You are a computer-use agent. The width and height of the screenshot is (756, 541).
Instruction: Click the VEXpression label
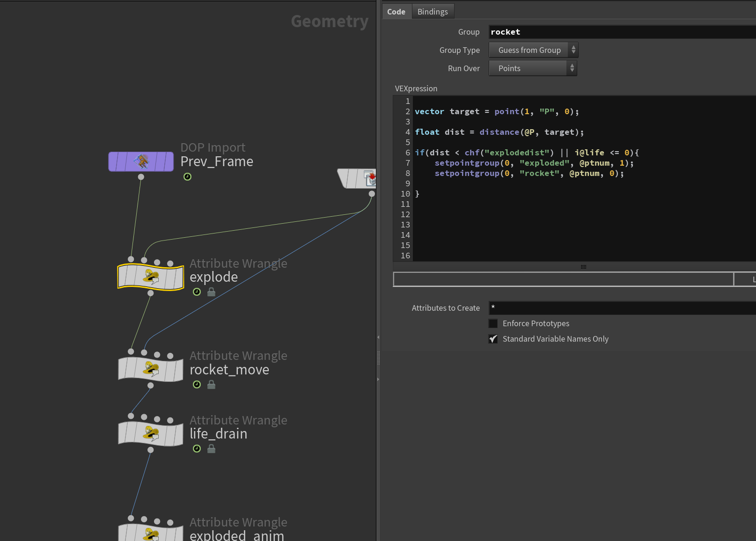pyautogui.click(x=416, y=88)
